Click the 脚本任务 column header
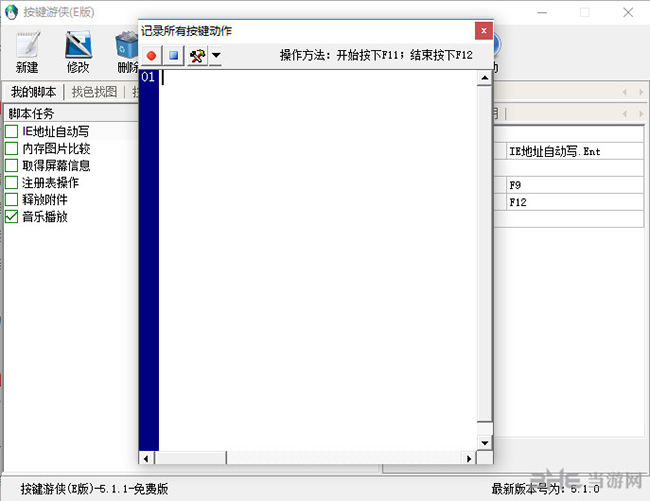 (71, 113)
